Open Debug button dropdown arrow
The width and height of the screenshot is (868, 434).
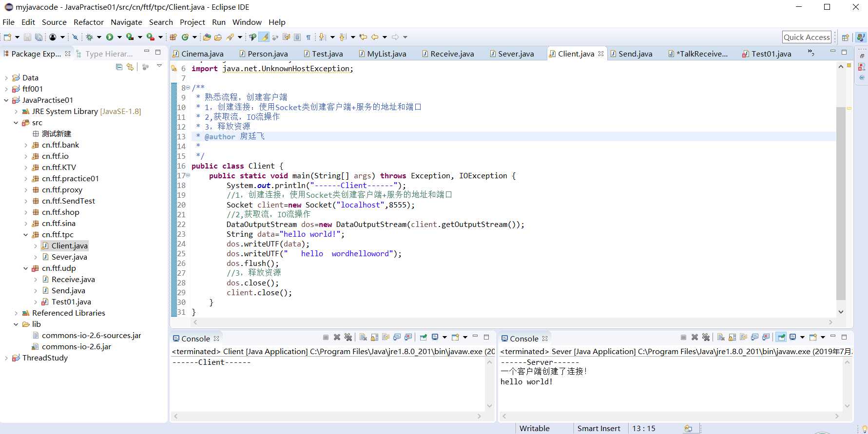pyautogui.click(x=99, y=37)
